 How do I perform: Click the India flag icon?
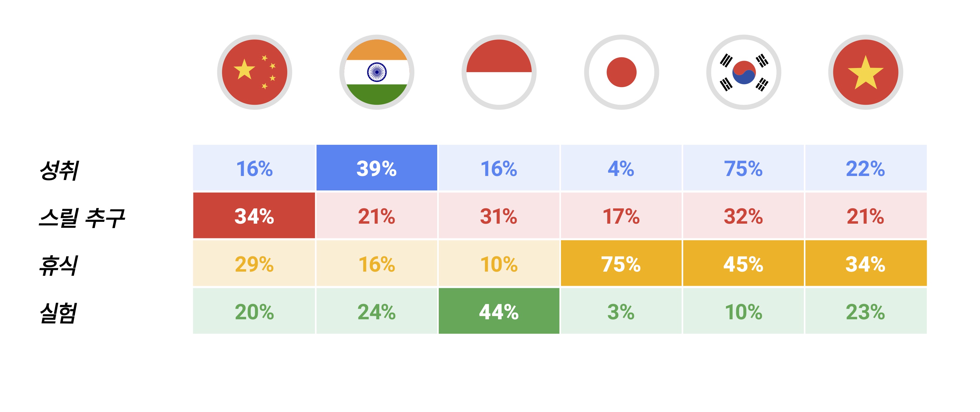377,72
